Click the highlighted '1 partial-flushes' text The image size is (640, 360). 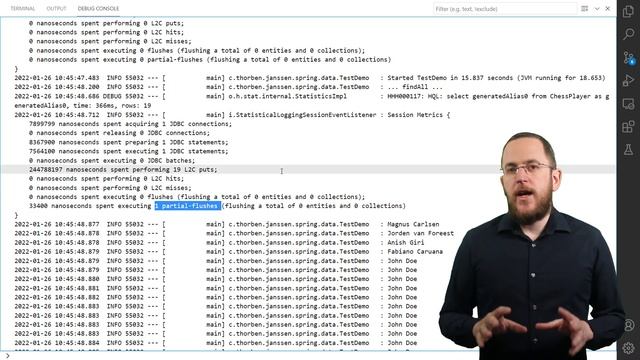188,206
